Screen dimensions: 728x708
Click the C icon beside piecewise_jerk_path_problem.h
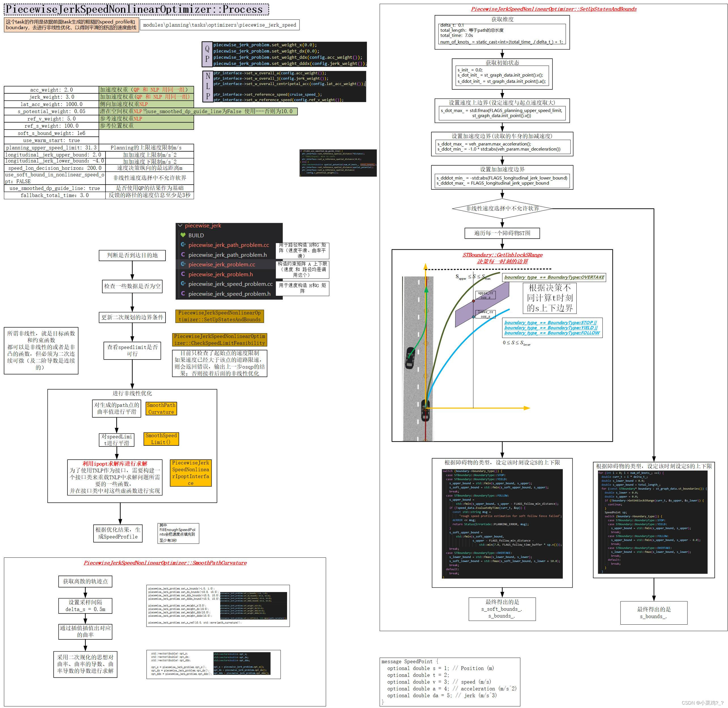(x=183, y=255)
